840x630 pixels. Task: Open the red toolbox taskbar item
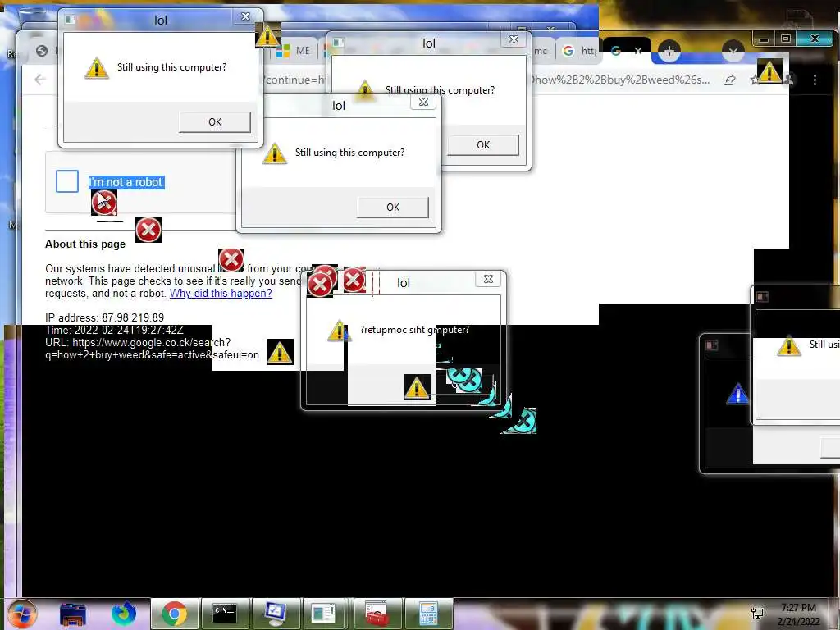coord(377,614)
